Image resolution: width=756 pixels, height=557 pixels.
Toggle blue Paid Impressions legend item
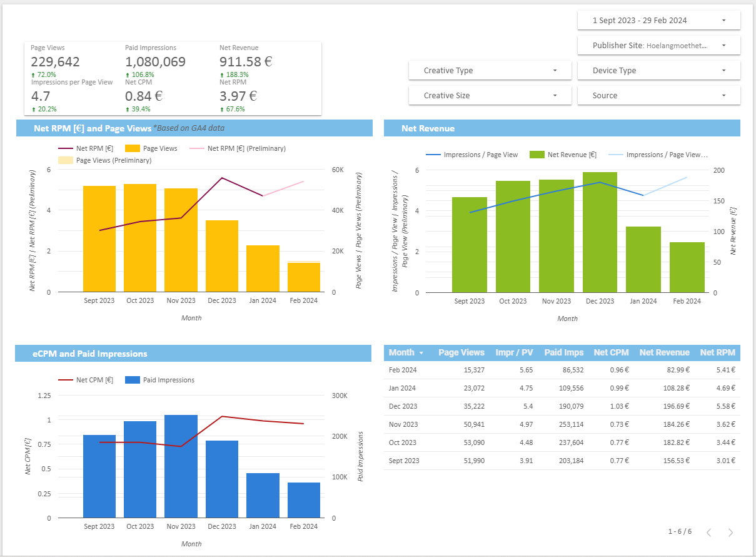coord(160,380)
